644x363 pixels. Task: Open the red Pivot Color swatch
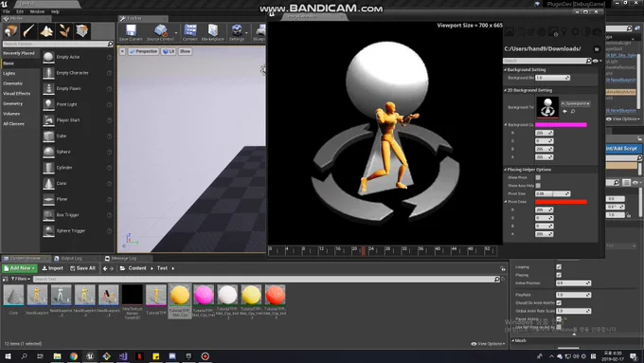tap(561, 202)
